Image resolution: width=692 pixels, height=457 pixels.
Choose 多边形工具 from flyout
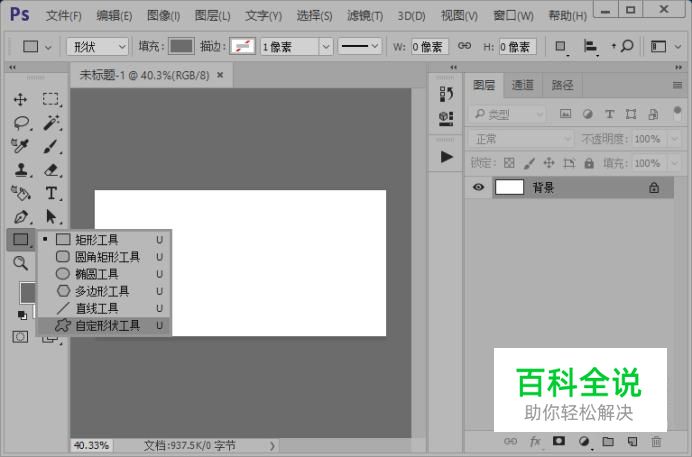(x=105, y=291)
